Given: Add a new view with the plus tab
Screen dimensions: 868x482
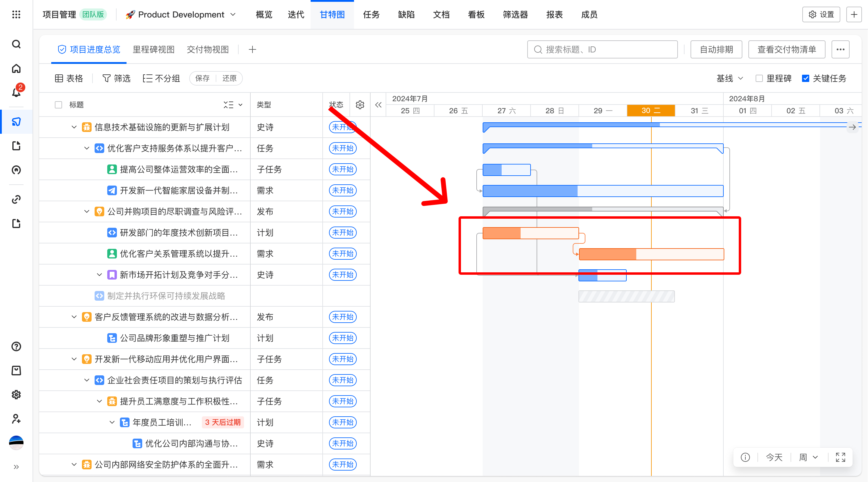Looking at the screenshot, I should (252, 49).
